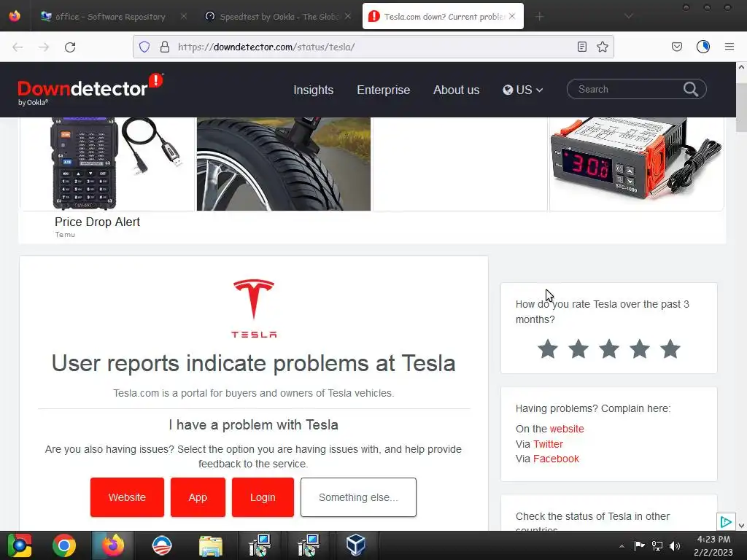
Task: Open the Pocket save icon
Action: coord(677,47)
